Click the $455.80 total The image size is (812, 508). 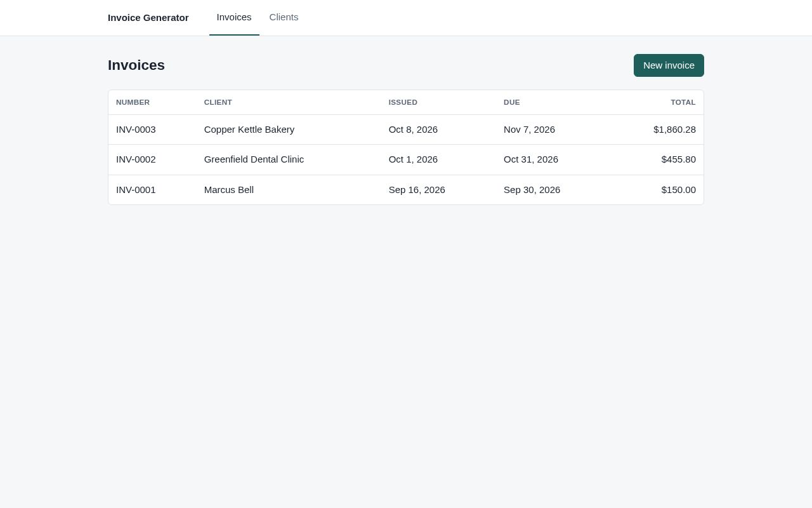click(679, 159)
